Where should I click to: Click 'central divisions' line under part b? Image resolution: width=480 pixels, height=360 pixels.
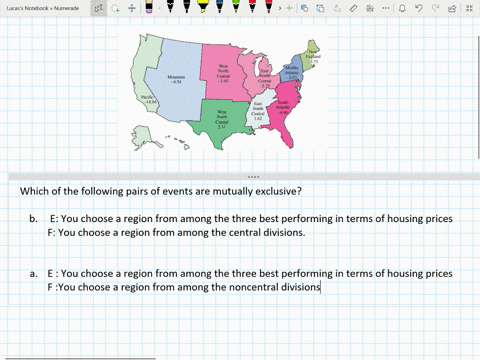coord(176,232)
